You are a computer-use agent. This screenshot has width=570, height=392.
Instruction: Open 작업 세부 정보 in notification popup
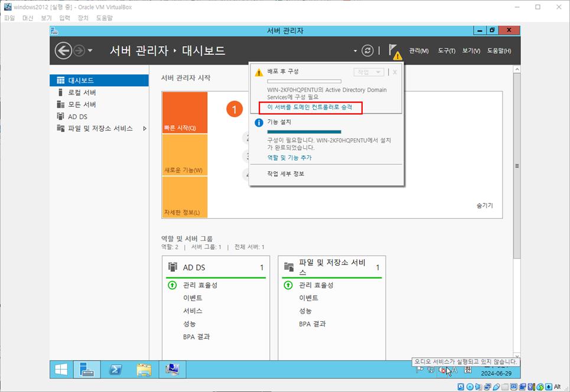286,174
